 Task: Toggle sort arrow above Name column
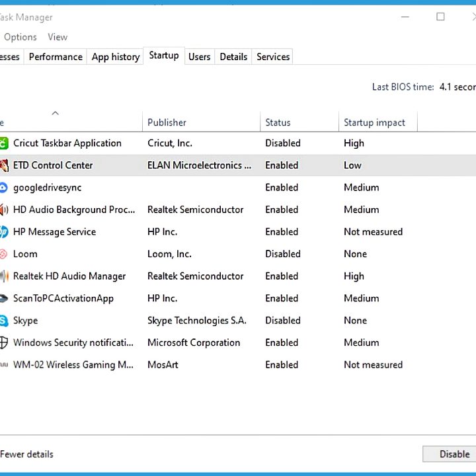(x=56, y=113)
